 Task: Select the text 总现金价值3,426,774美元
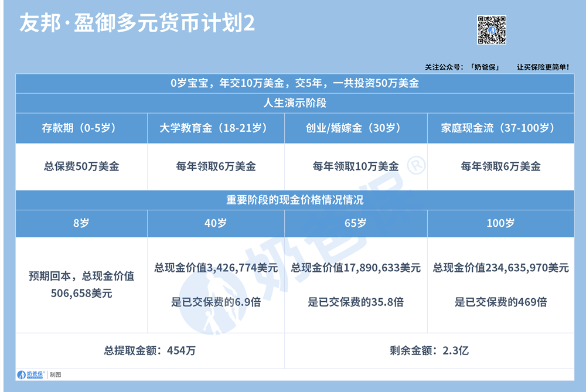point(216,268)
